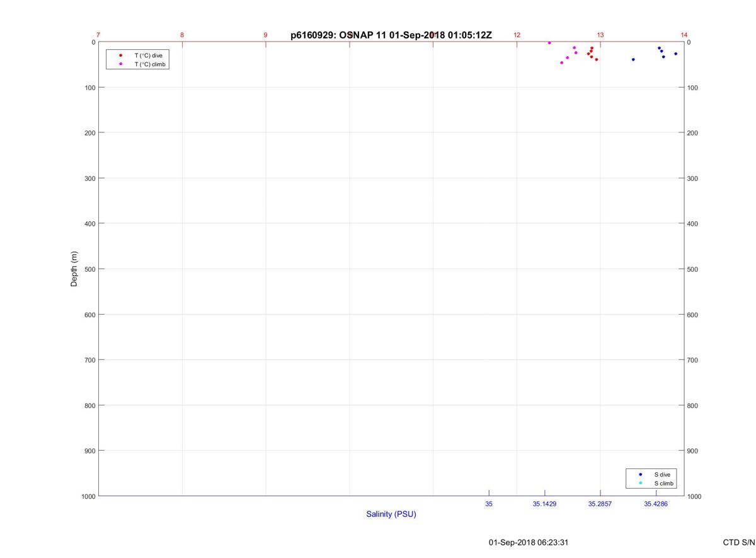This screenshot has height=558, width=756.
Task: Click salinity tick label '35.2857'
Action: click(600, 504)
